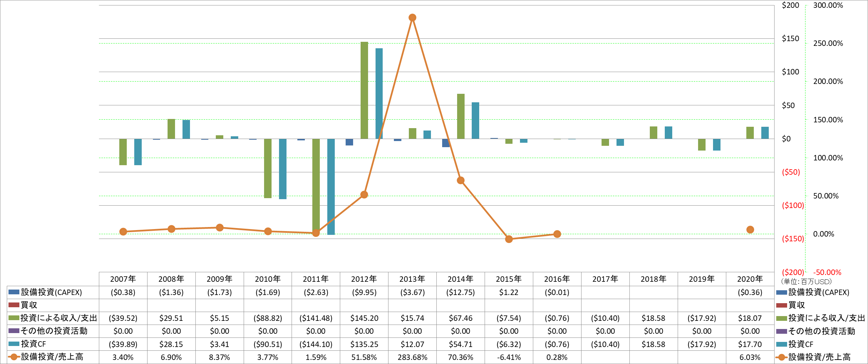Screen dimensions: 868x364
Task: Click the ($144.10) cell under 2011年
Action: 316,344
